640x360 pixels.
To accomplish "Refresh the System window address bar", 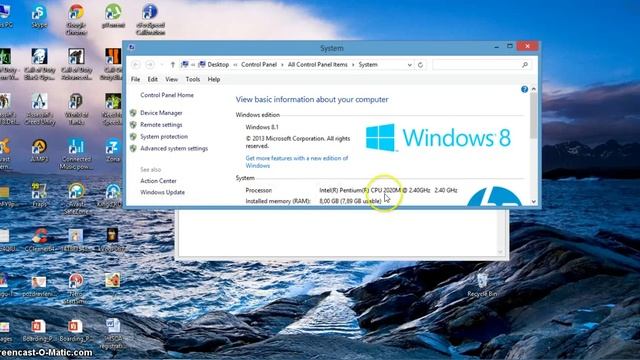I will tap(420, 64).
